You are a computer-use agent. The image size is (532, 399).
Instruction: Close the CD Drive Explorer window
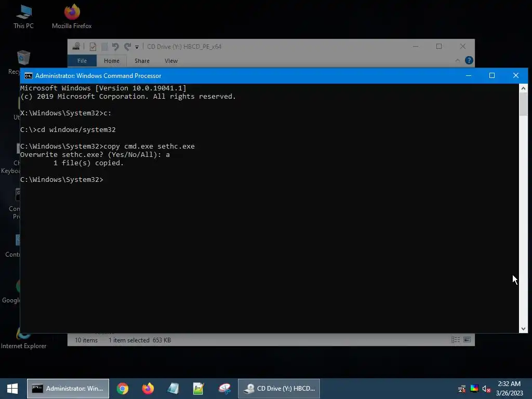[463, 46]
